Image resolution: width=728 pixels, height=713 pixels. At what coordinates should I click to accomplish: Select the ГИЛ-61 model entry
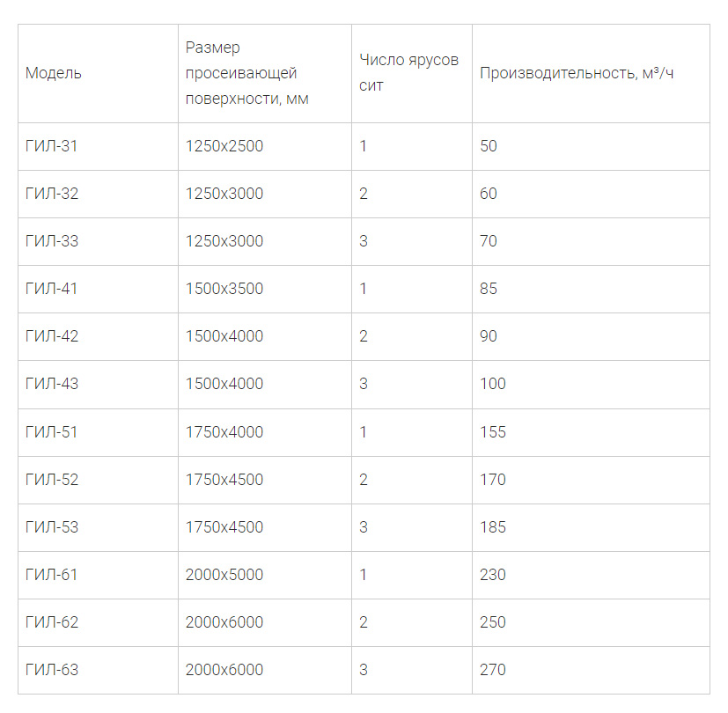tap(52, 575)
